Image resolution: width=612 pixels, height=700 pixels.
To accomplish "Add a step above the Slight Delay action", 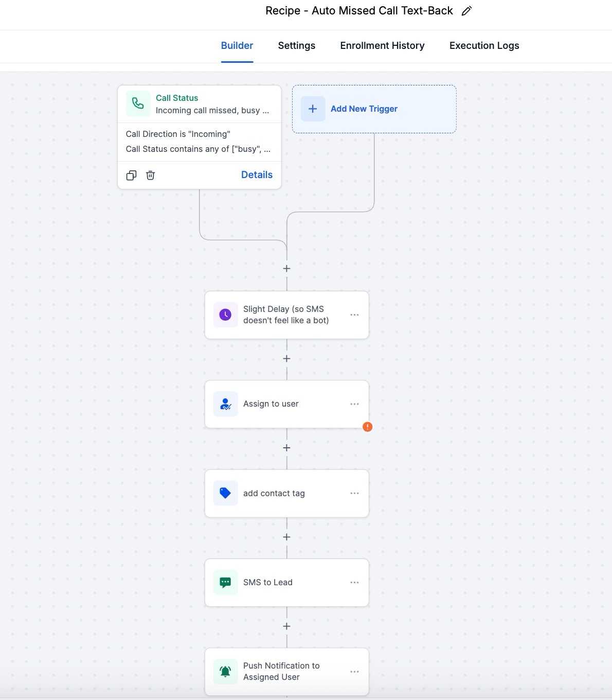I will tap(286, 269).
